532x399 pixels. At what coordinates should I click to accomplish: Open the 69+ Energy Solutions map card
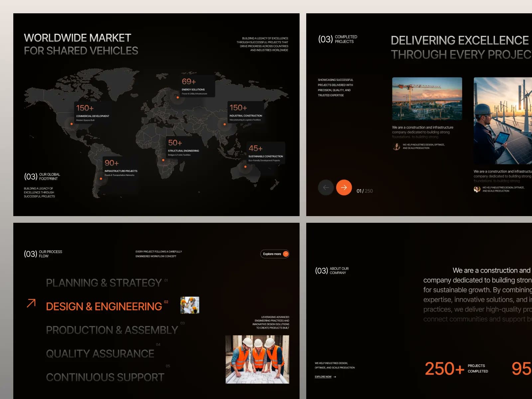197,86
